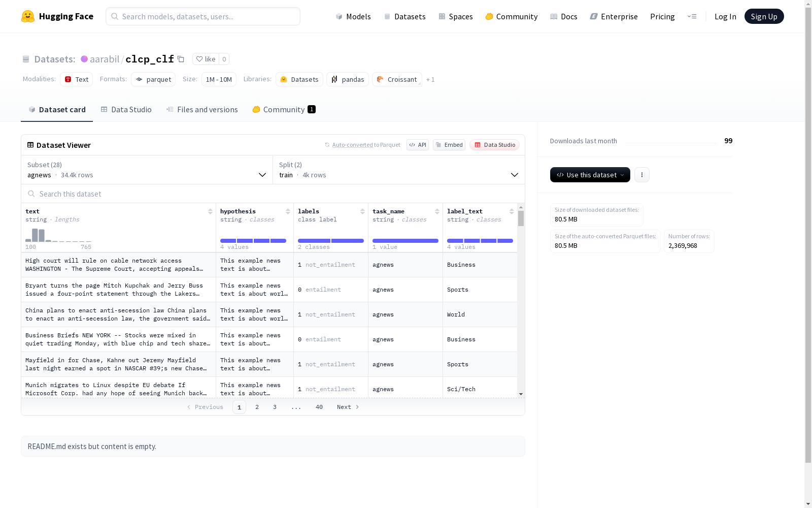Click the Log In link
The image size is (812, 508).
(x=725, y=16)
